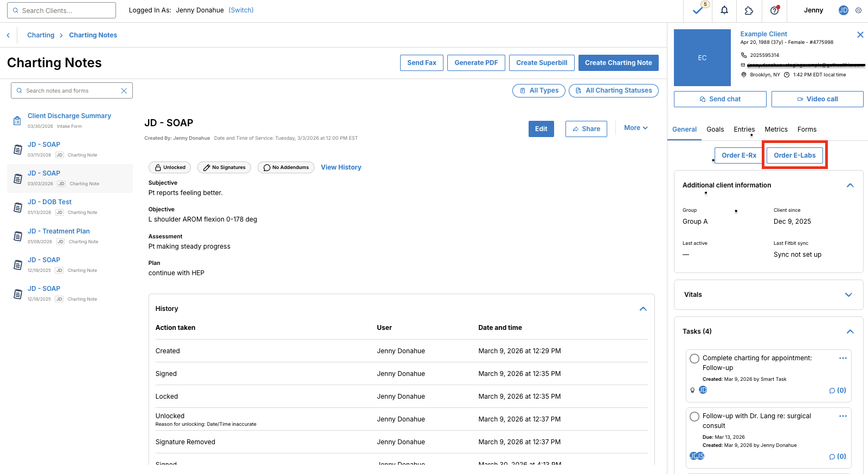
Task: Open comments on the Complete charting task
Action: tap(838, 391)
